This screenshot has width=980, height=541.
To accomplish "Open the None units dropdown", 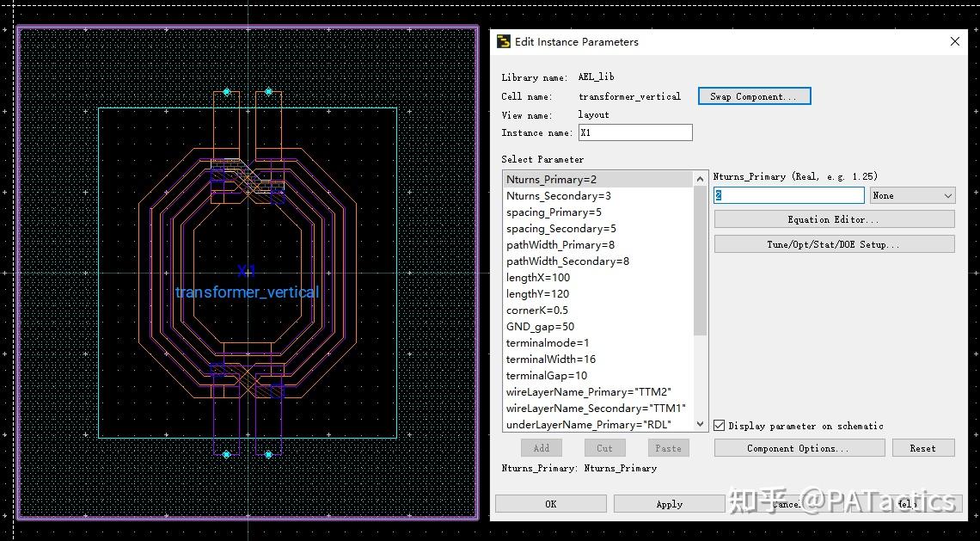I will [x=912, y=196].
